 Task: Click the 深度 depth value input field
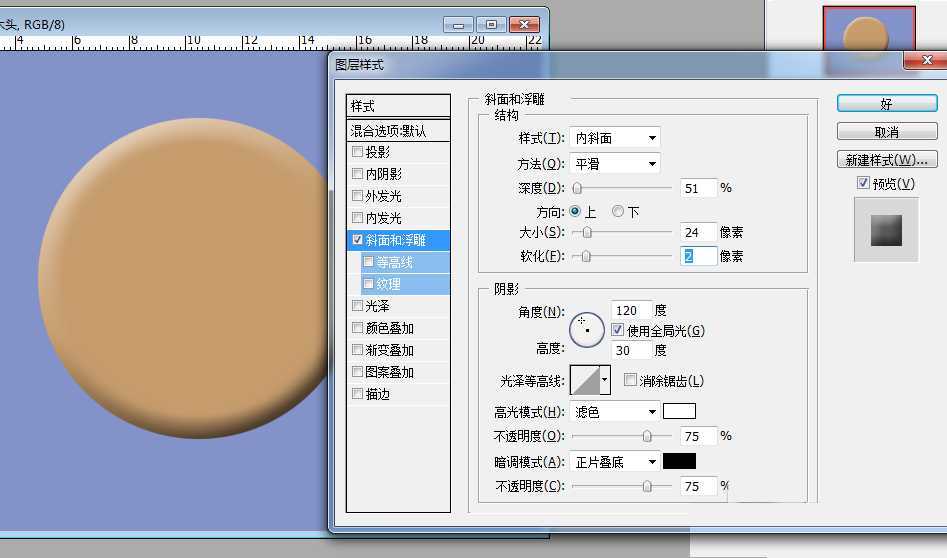pyautogui.click(x=698, y=188)
